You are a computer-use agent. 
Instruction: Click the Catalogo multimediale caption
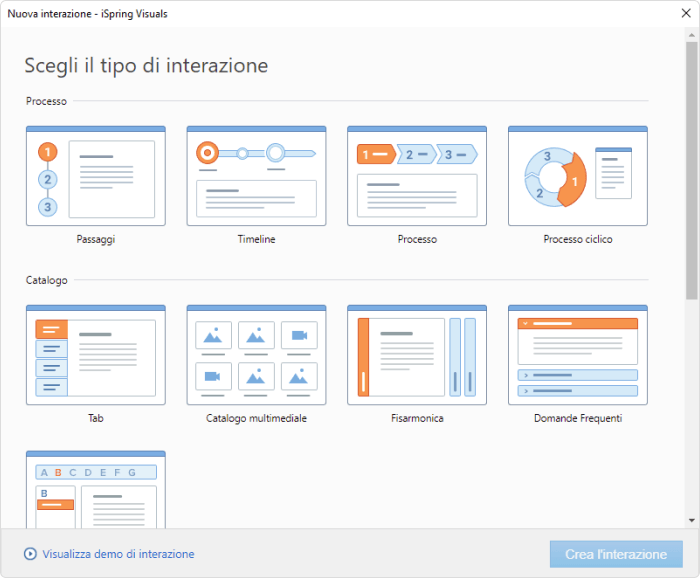(x=256, y=418)
